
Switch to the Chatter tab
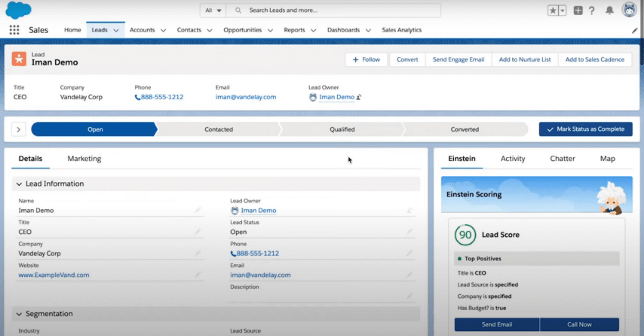click(562, 159)
